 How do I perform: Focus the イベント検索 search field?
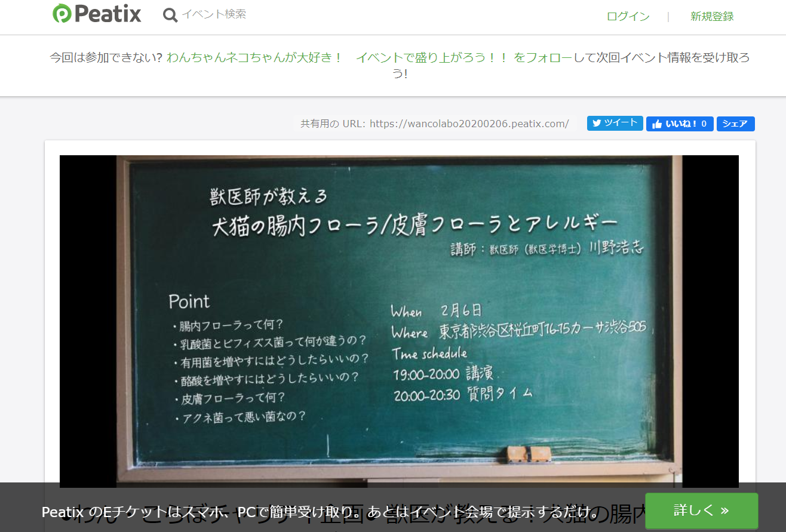(x=214, y=14)
